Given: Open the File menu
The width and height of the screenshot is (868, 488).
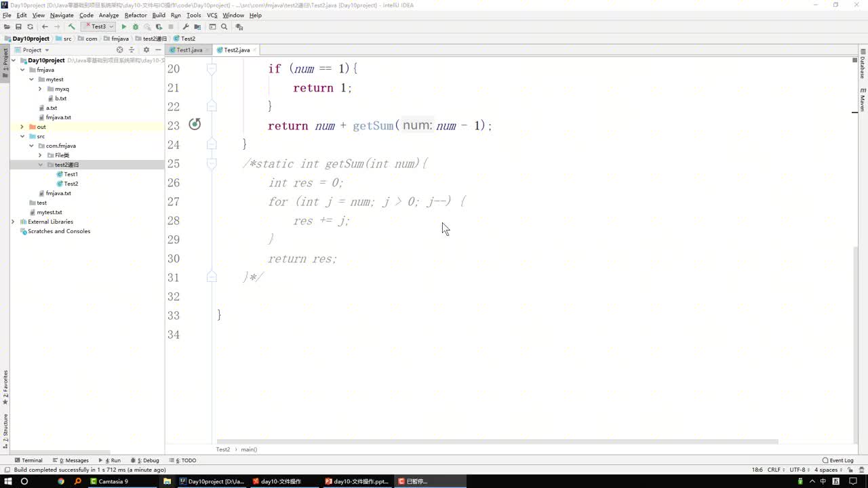Looking at the screenshot, I should [x=7, y=15].
